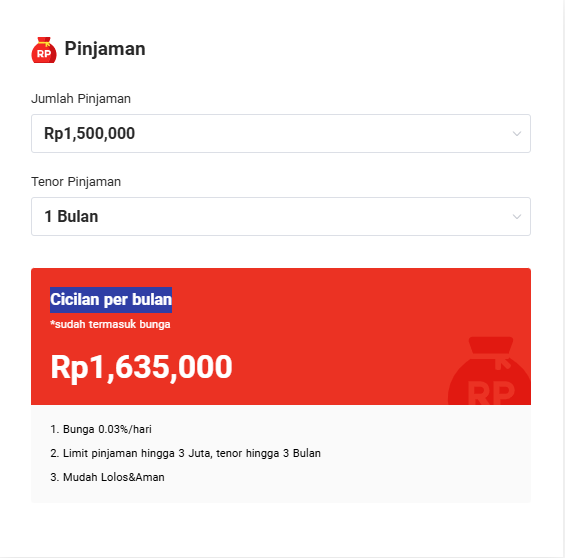Click the gray loan terms info panel

pos(281,454)
